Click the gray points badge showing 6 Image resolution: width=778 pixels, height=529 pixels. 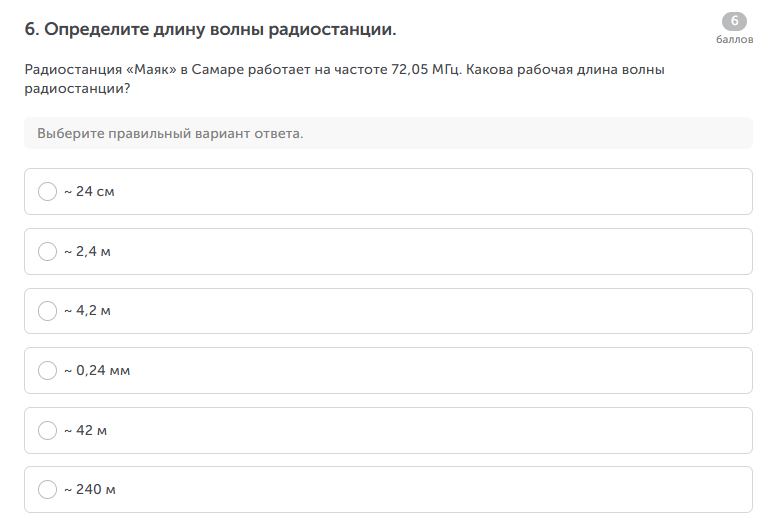tap(734, 22)
